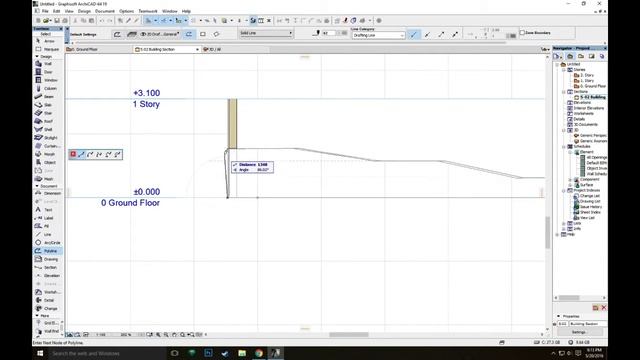Collapse the Schedules node in Navigator
640x360 pixels.
coord(564,147)
